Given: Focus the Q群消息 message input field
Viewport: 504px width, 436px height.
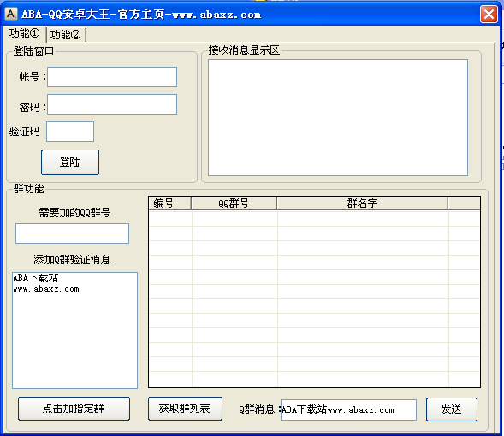Looking at the screenshot, I should pos(348,409).
